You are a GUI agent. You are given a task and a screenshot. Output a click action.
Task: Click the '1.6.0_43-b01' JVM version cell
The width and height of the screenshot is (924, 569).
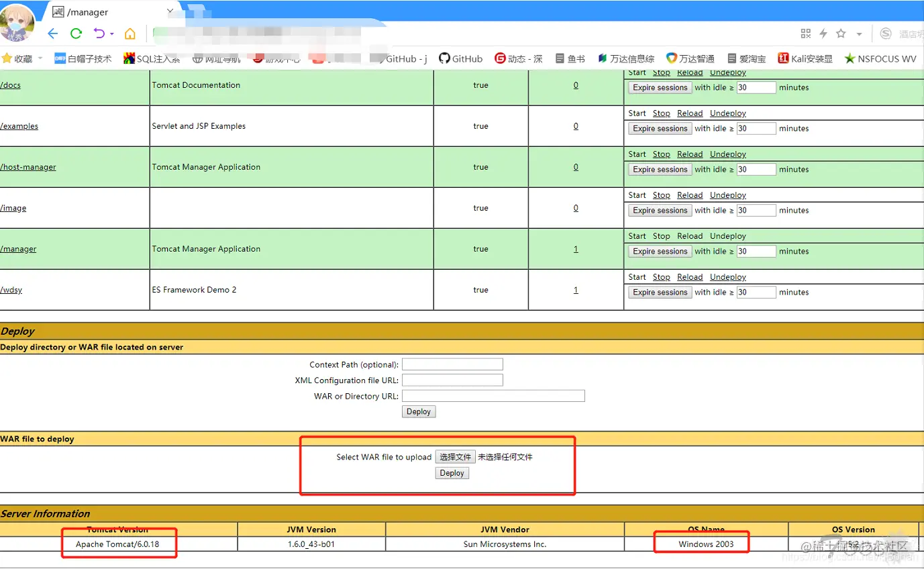click(311, 544)
